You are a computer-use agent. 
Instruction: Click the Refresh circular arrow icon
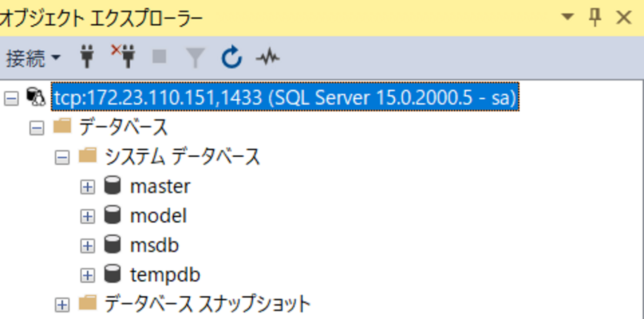[231, 58]
